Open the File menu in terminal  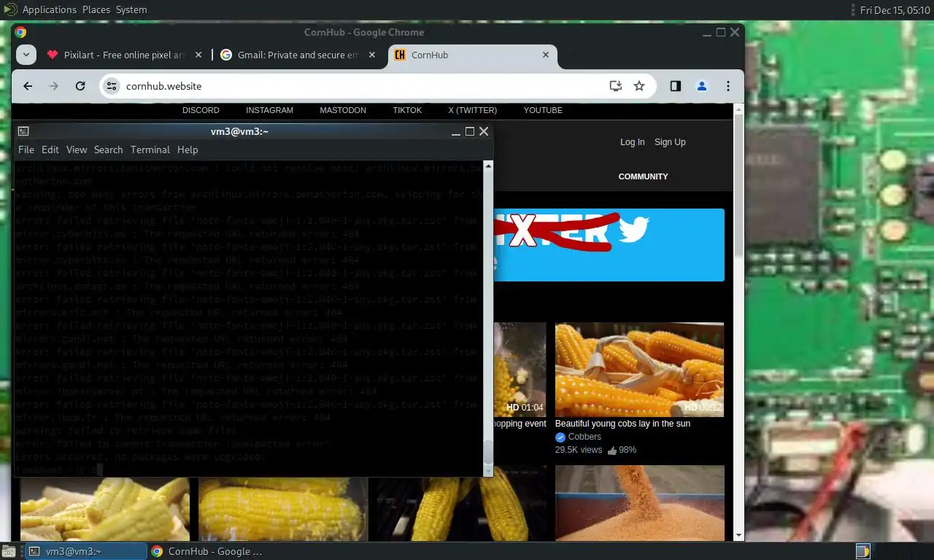pyautogui.click(x=26, y=149)
